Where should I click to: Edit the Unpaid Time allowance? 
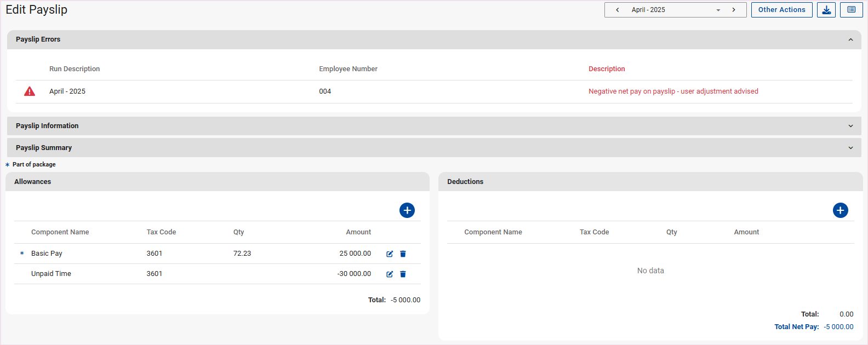click(x=390, y=274)
